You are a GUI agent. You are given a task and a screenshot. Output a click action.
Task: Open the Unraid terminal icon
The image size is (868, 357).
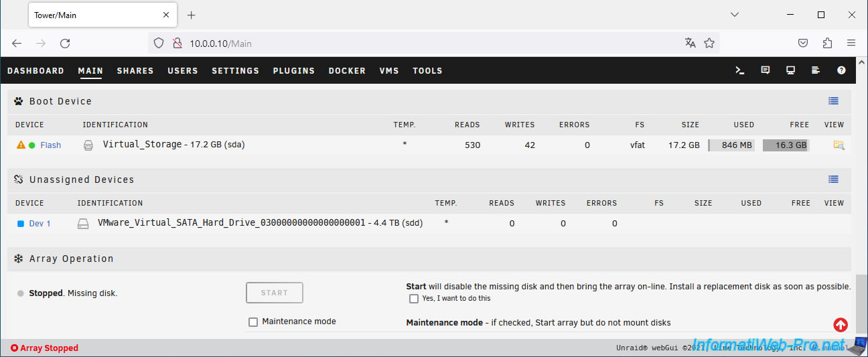tap(740, 70)
